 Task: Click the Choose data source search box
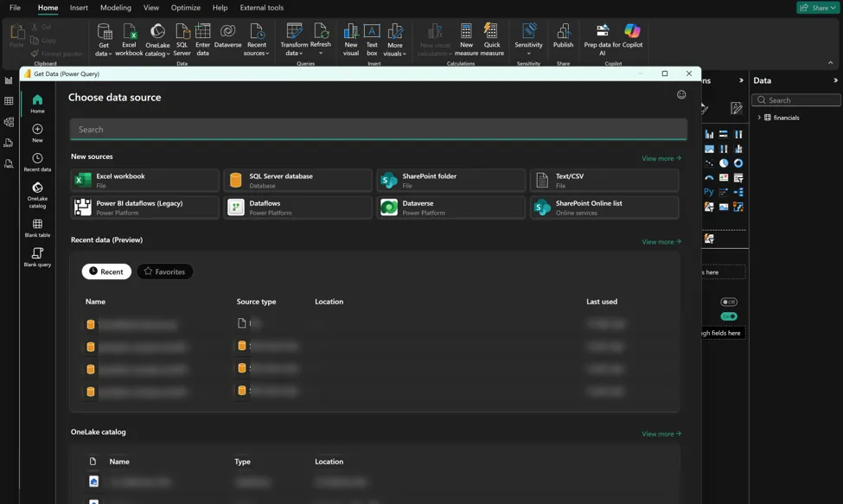point(379,130)
